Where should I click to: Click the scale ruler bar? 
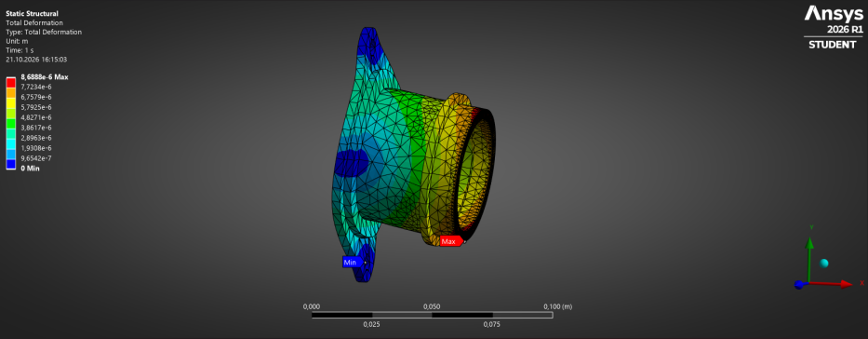(x=433, y=315)
